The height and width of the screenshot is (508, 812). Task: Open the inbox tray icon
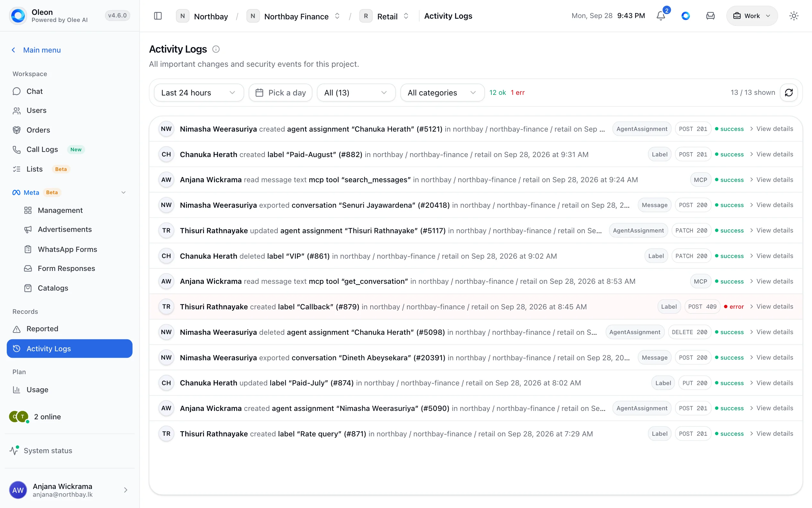(710, 16)
